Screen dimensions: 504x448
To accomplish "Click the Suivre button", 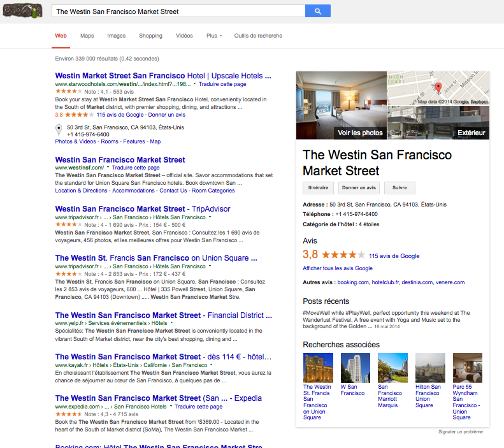I will coord(400,188).
